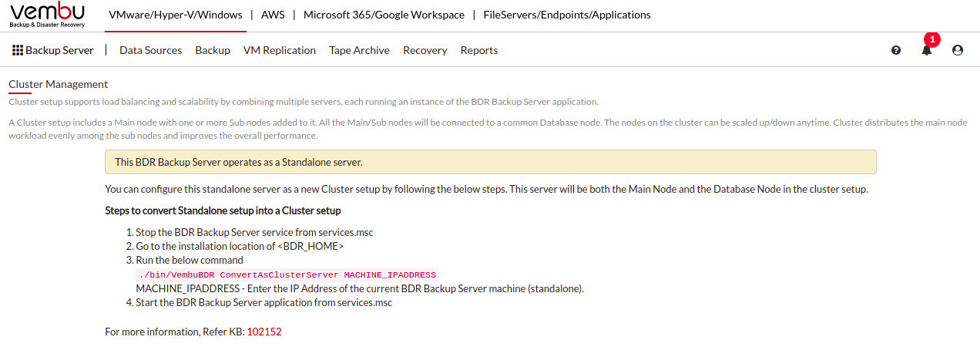Click the Vembu logo
The height and width of the screenshot is (357, 980).
pos(47,15)
